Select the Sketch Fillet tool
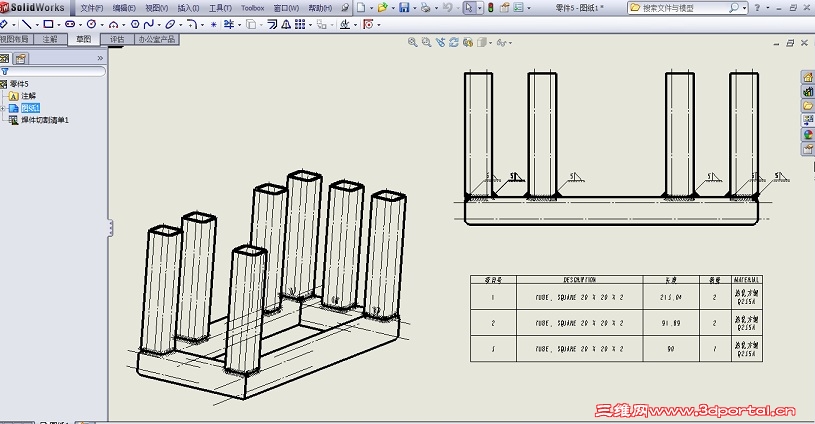 coord(192,24)
